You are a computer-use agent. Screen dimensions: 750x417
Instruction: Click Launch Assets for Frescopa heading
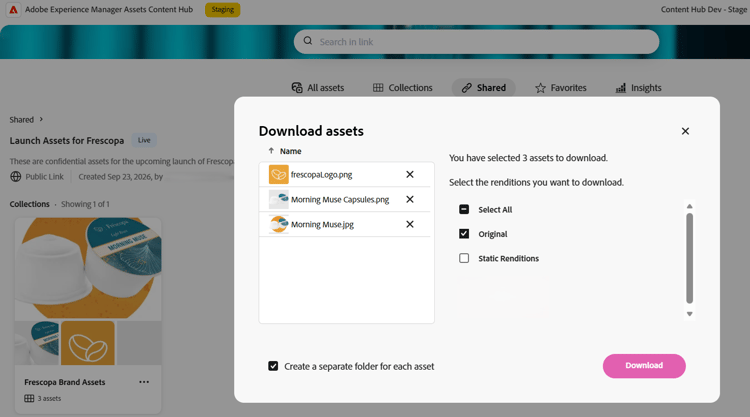pos(66,141)
